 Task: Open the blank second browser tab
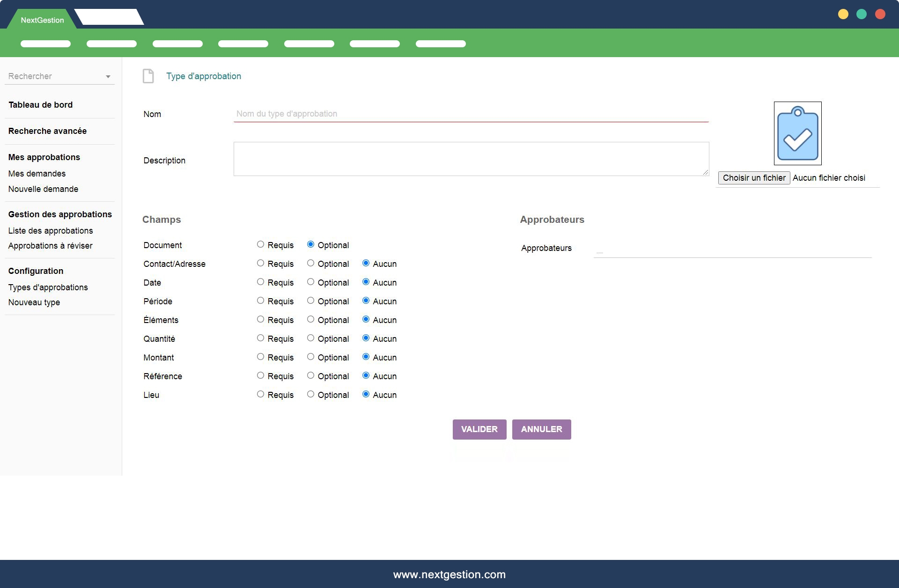coord(109,17)
